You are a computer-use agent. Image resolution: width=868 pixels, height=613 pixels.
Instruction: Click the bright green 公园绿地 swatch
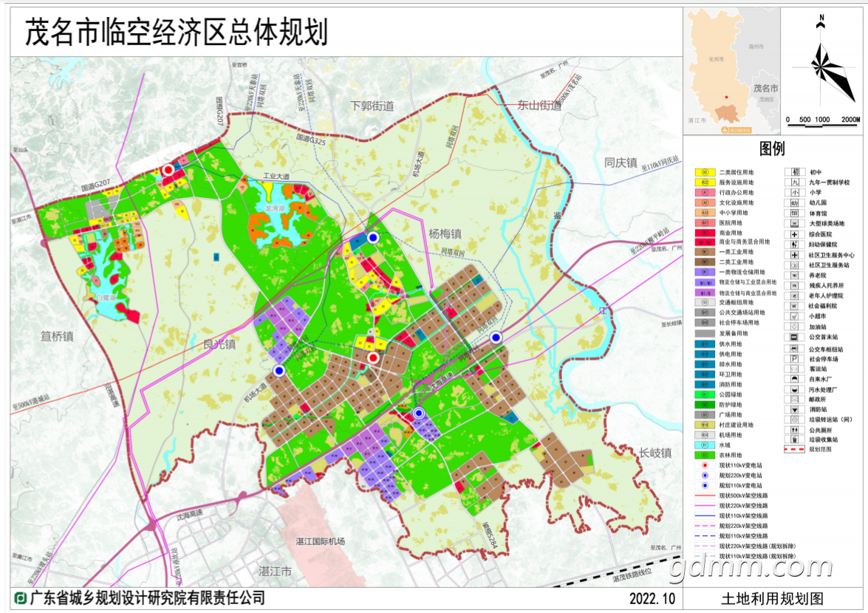705,394
